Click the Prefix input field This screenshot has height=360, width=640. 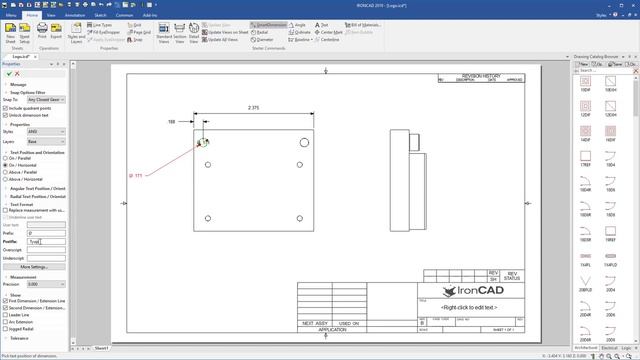tap(46, 233)
